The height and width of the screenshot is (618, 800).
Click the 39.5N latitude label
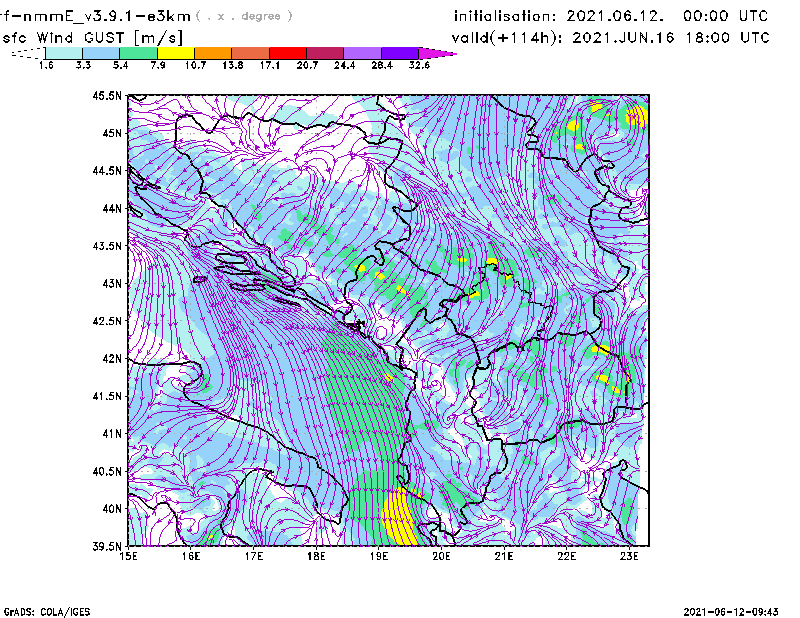(x=108, y=547)
